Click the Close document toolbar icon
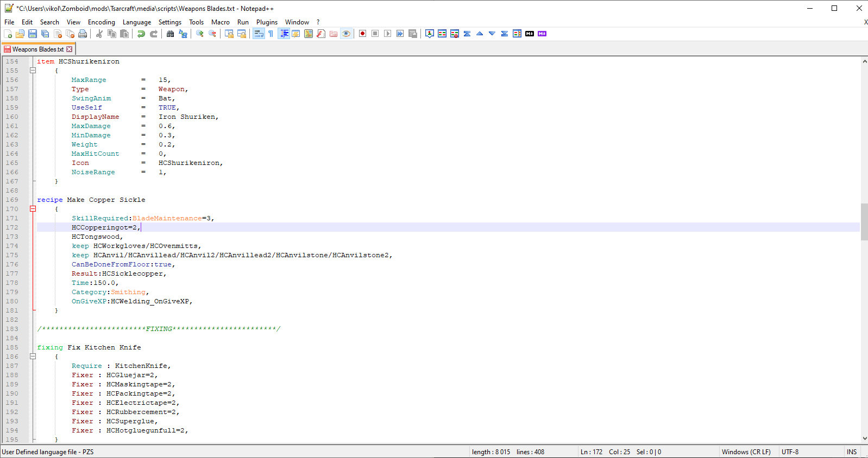Viewport: 868px width, 458px height. tap(58, 34)
